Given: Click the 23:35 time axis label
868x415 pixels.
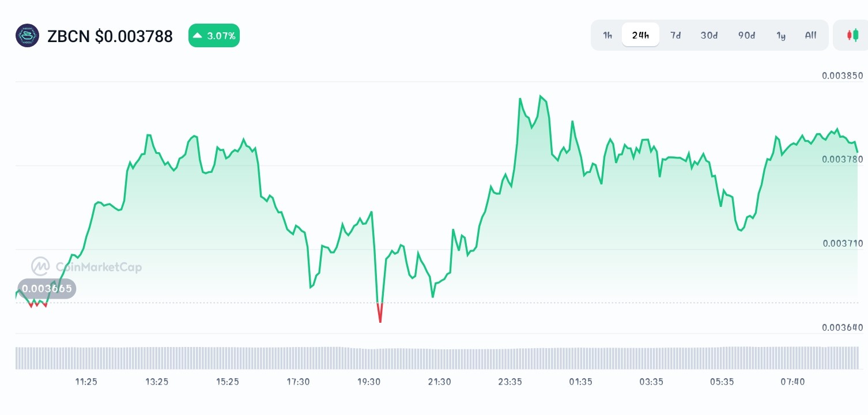Looking at the screenshot, I should click(510, 382).
